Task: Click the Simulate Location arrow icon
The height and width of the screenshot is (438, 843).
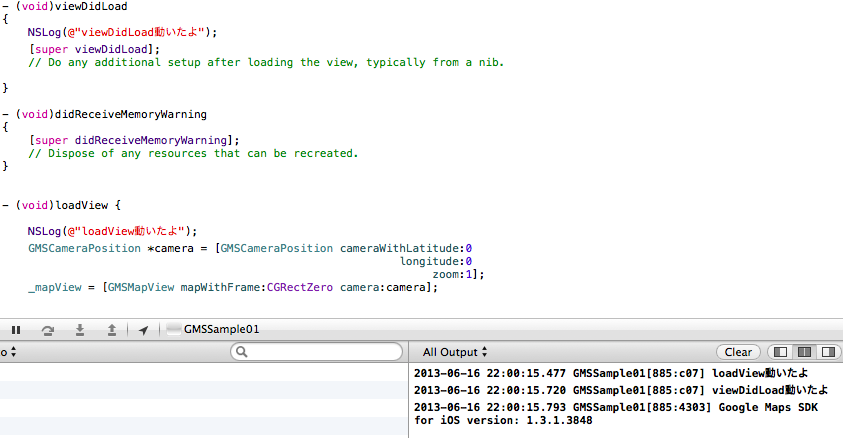Action: [x=144, y=330]
